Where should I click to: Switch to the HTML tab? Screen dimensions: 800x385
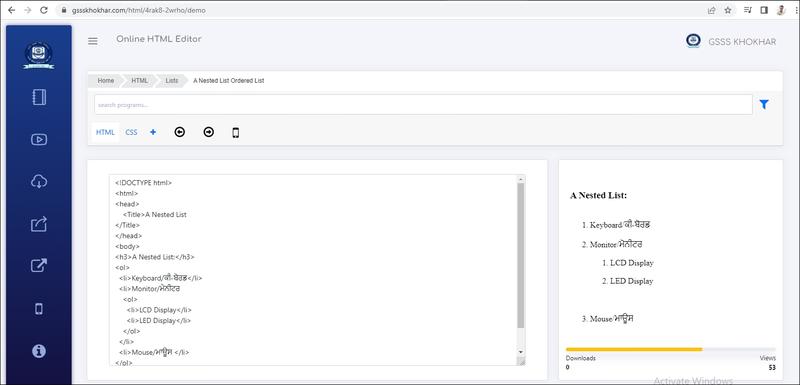coord(106,132)
